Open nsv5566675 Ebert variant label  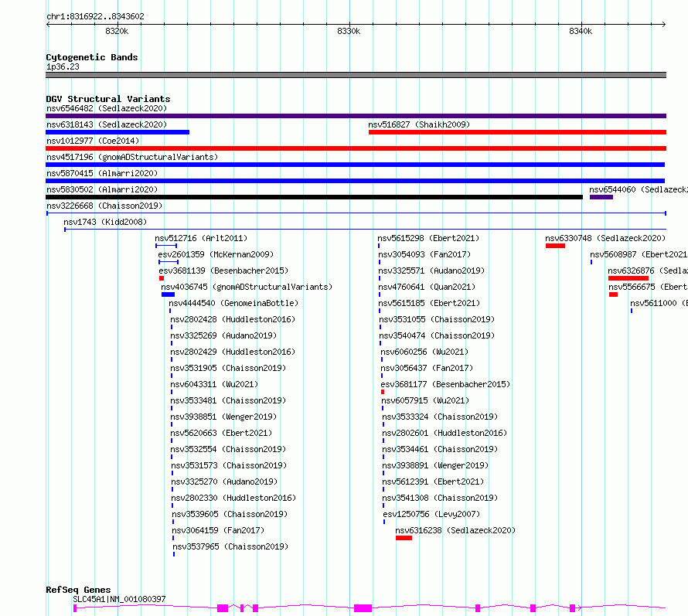pos(648,287)
